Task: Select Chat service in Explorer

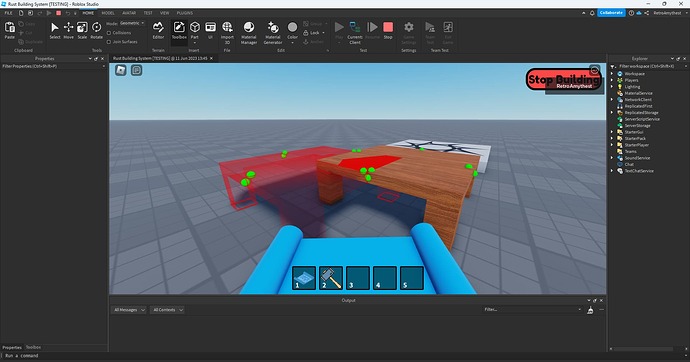Action: coord(629,165)
